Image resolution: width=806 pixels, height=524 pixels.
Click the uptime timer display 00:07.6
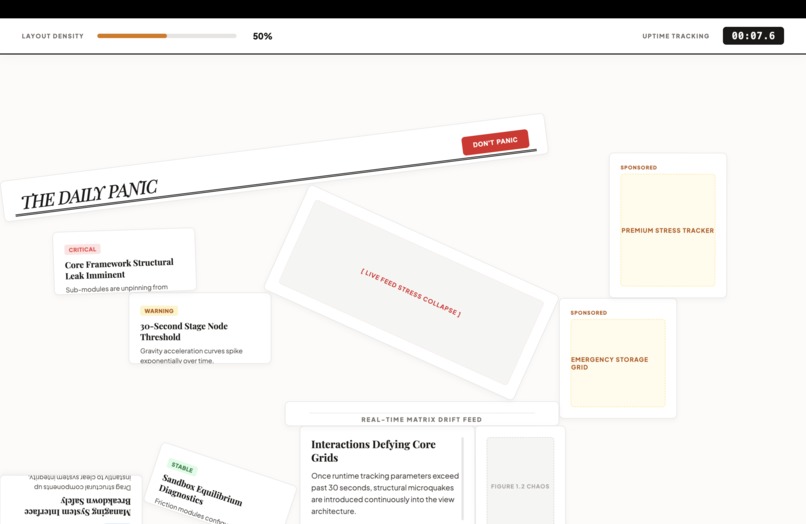tap(753, 36)
